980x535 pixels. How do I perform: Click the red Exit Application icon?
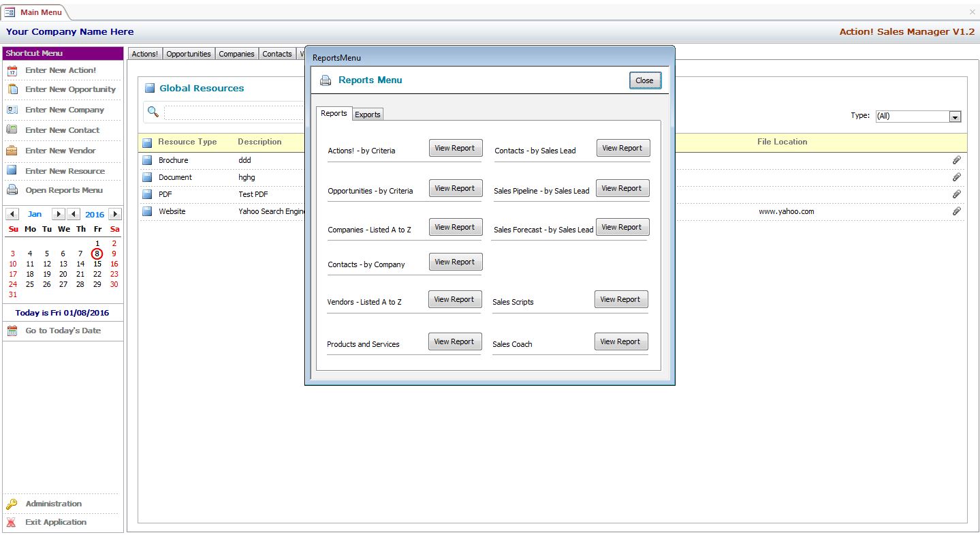12,523
